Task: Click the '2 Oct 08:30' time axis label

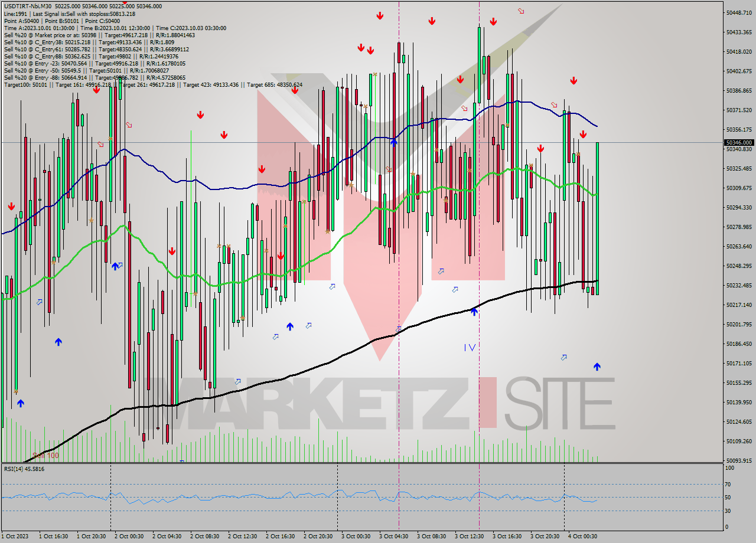Action: coord(204,537)
